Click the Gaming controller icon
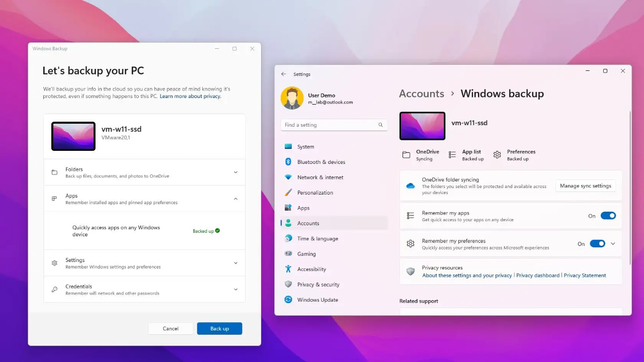644x362 pixels. [x=288, y=254]
